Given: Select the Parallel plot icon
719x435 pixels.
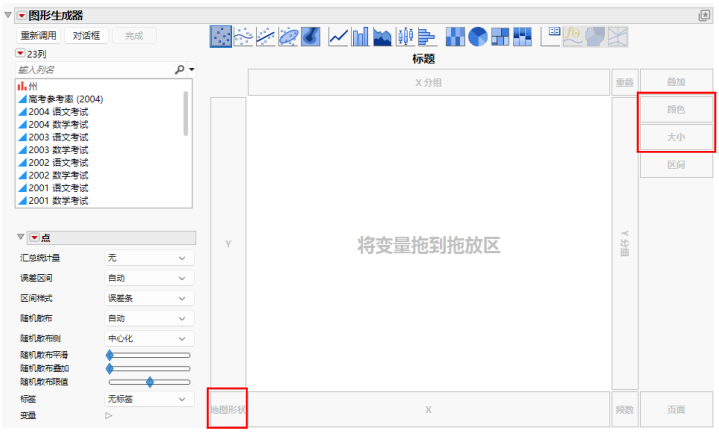Looking at the screenshot, I should (618, 36).
